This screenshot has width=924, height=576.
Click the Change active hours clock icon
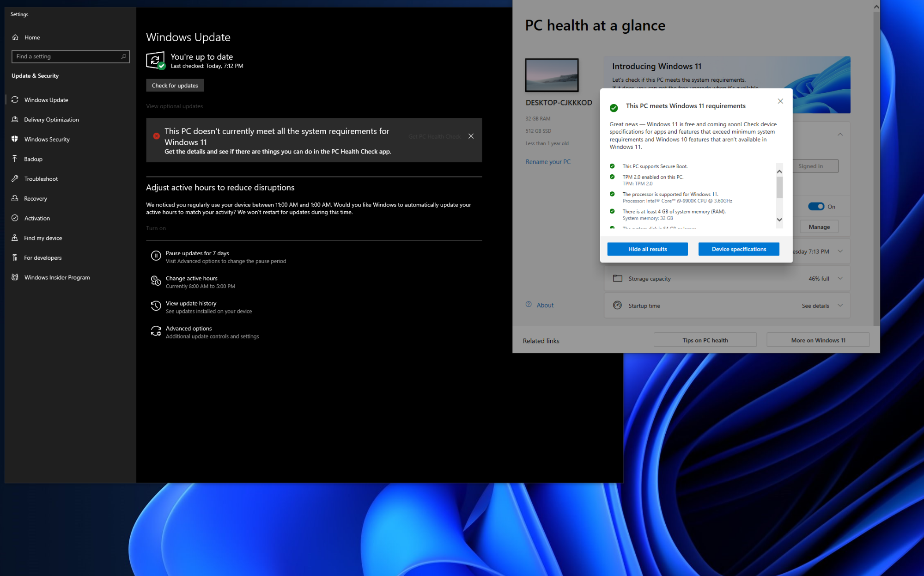point(156,281)
